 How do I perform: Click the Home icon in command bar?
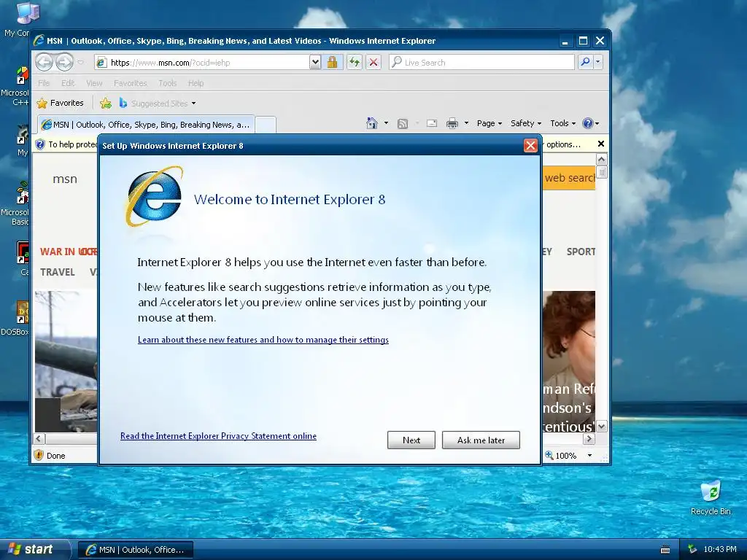click(372, 123)
